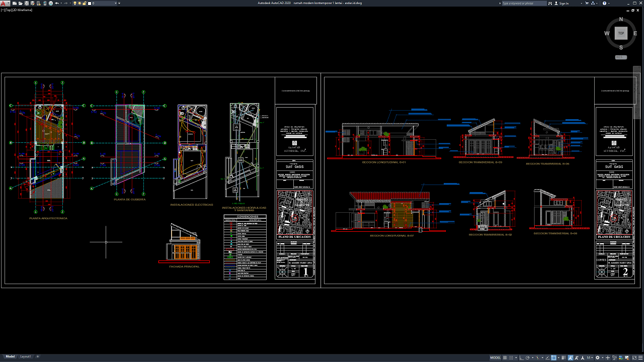This screenshot has height=362, width=644.
Task: Click the Save icon in Quick Access toolbar
Action: point(27,3)
